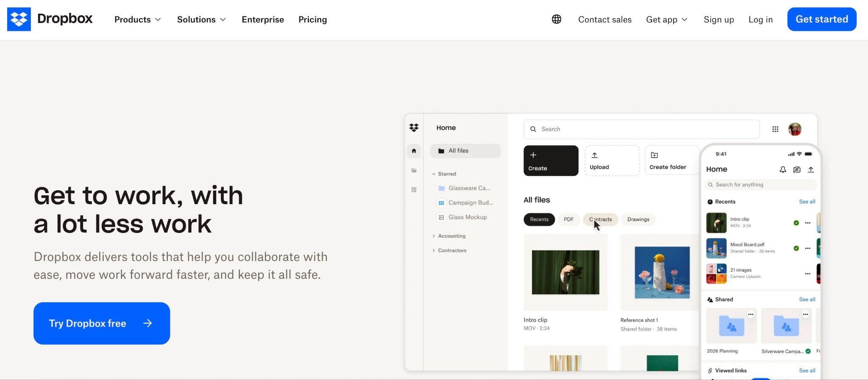
Task: Click the Dropbox glyph in mockup sidebar
Action: point(414,128)
